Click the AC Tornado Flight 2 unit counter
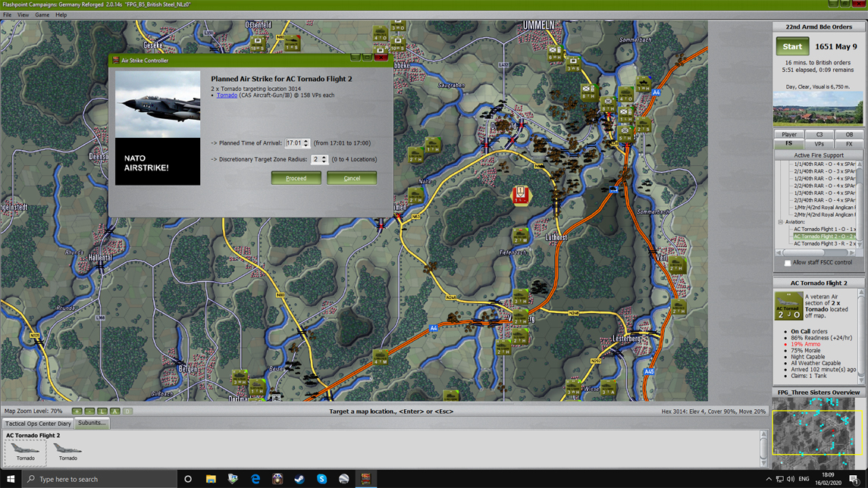 (788, 306)
